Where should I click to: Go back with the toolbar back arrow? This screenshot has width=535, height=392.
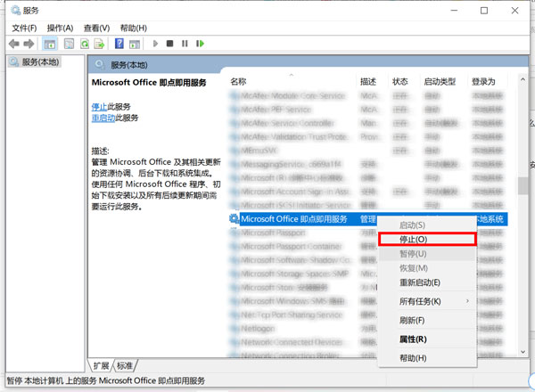coord(14,44)
